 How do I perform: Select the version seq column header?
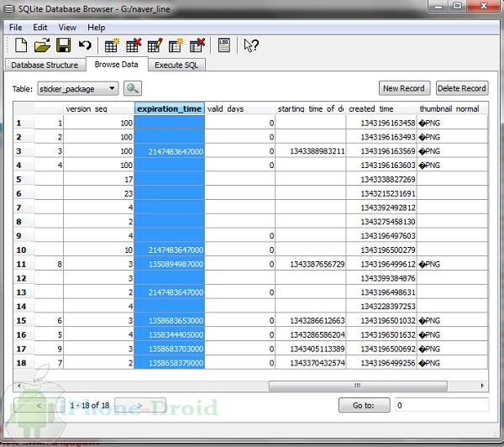(x=98, y=108)
